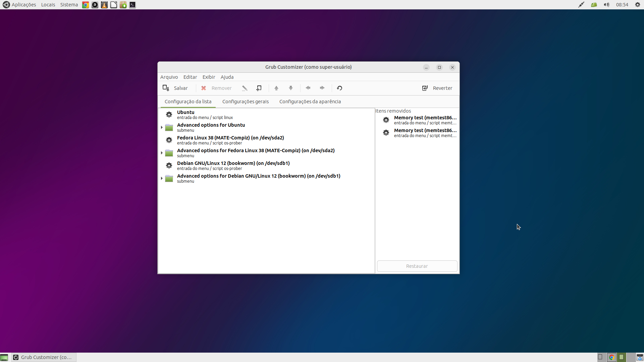
Task: Switch to Configurações da aparência tab
Action: (x=310, y=102)
